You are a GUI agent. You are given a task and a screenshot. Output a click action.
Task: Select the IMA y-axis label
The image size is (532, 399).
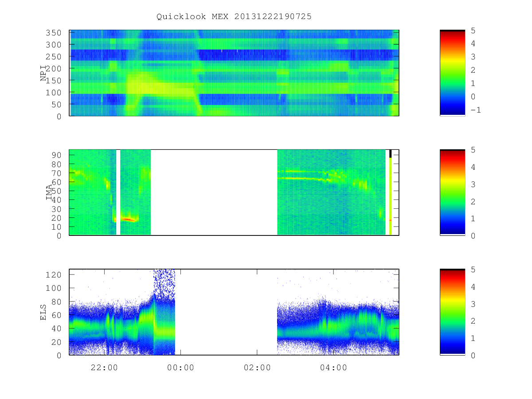coord(49,192)
